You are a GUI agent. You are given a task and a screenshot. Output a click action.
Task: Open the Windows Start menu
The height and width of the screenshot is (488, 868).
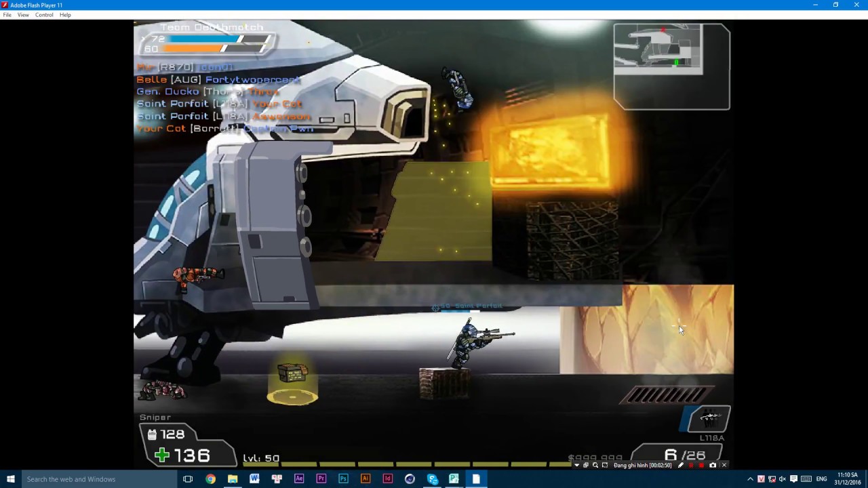click(x=10, y=479)
